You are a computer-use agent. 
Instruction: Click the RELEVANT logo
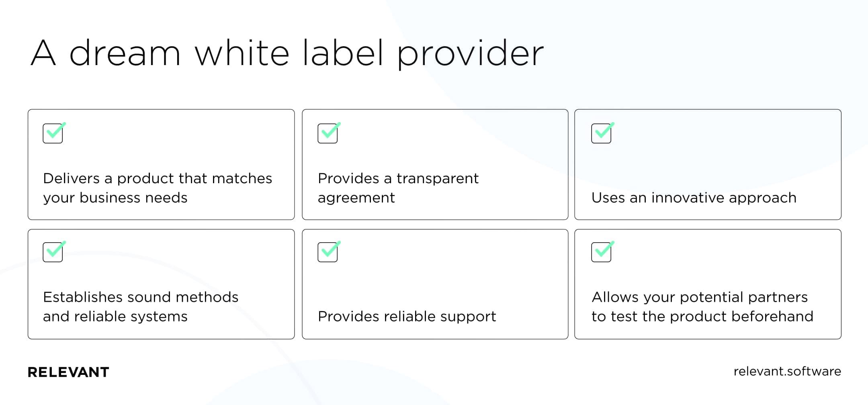(68, 372)
